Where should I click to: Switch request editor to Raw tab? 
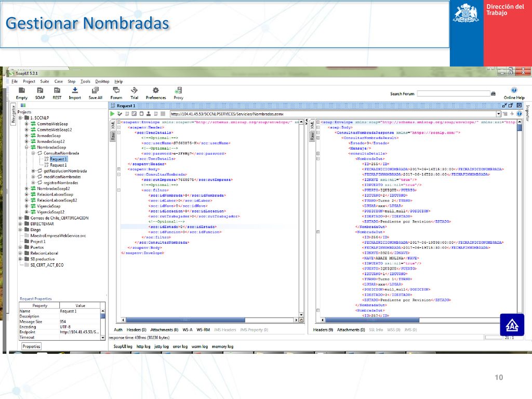[113, 136]
